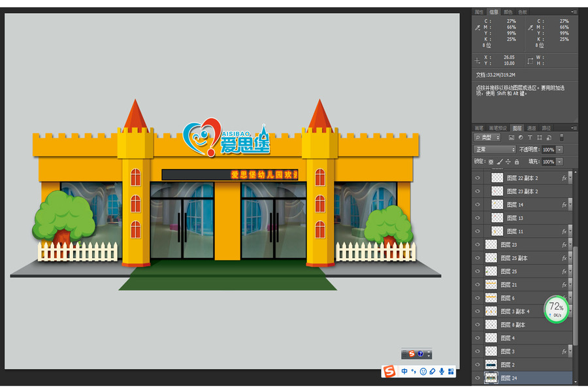Click fx icon on 图层 21

pyautogui.click(x=564, y=285)
